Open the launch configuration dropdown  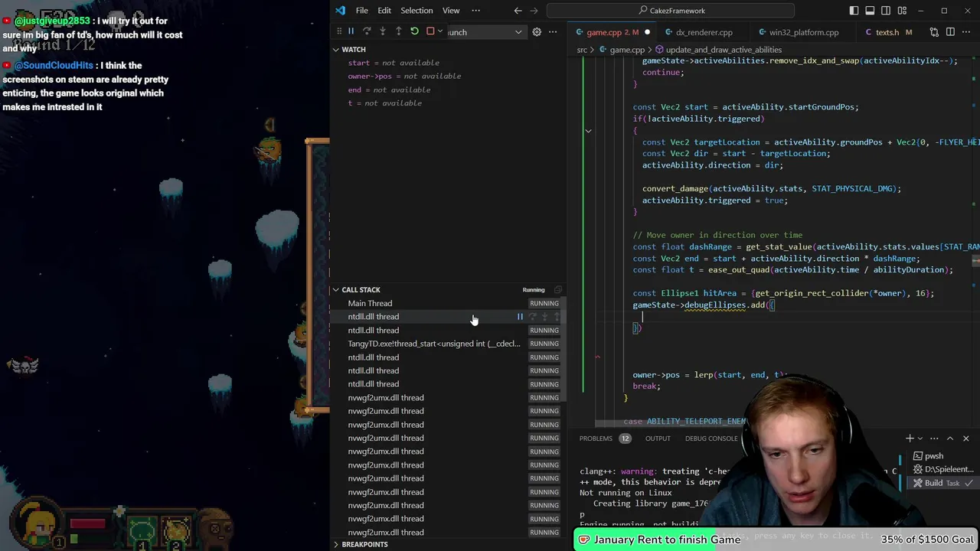[x=485, y=32]
